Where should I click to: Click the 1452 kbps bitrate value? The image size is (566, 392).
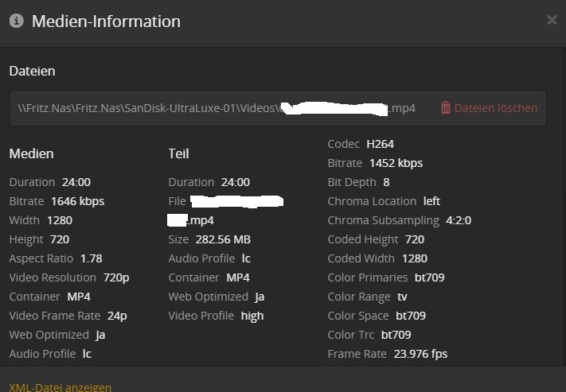tap(396, 163)
